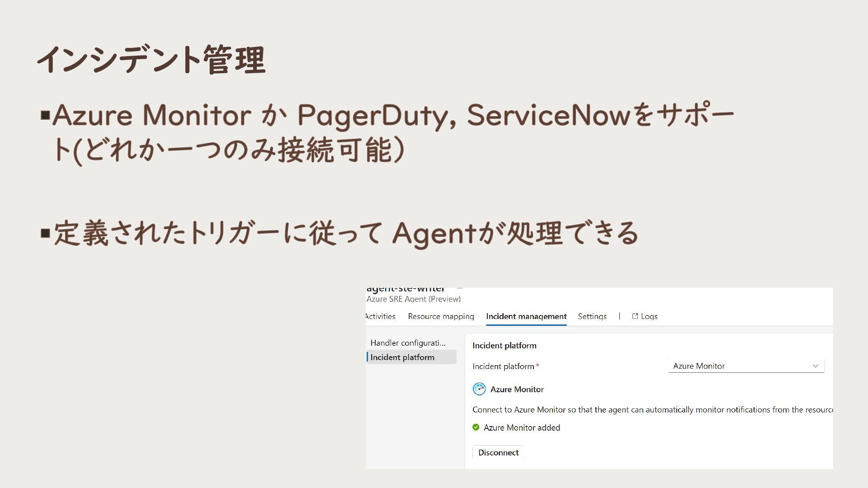The width and height of the screenshot is (868, 488).
Task: Open the Settings tab
Action: (x=592, y=316)
